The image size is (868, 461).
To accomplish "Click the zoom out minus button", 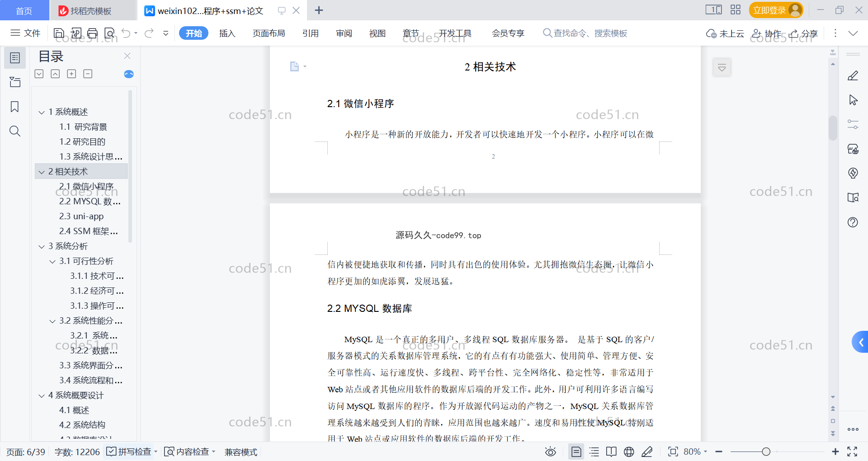I will [x=719, y=452].
